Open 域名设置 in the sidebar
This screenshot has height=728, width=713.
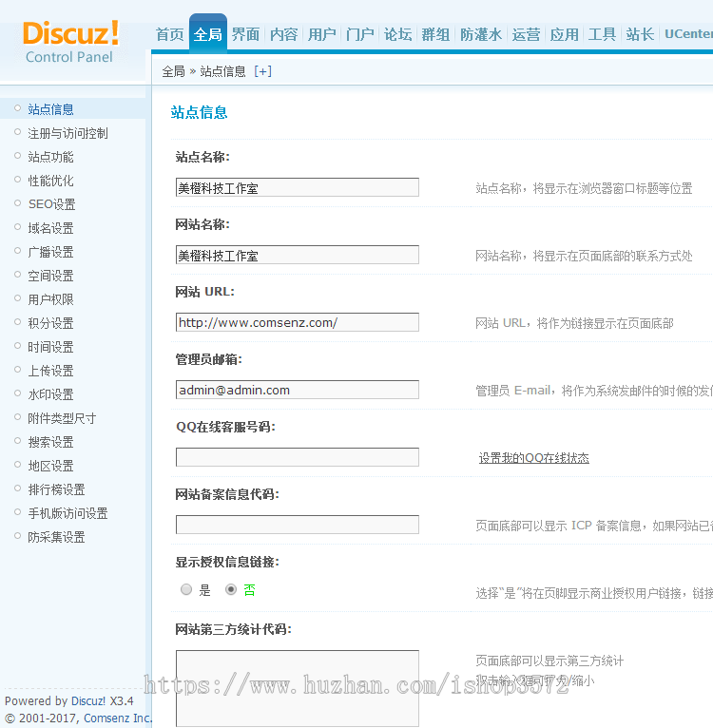(x=50, y=228)
